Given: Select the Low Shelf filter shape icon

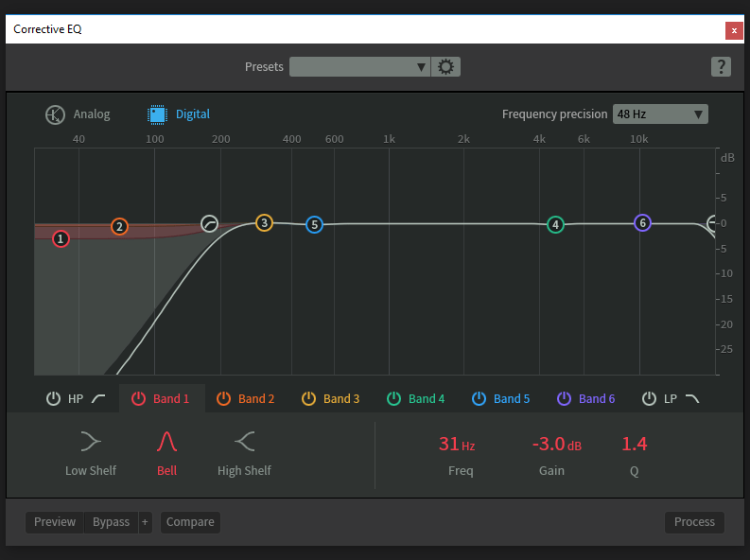Looking at the screenshot, I should 90,441.
